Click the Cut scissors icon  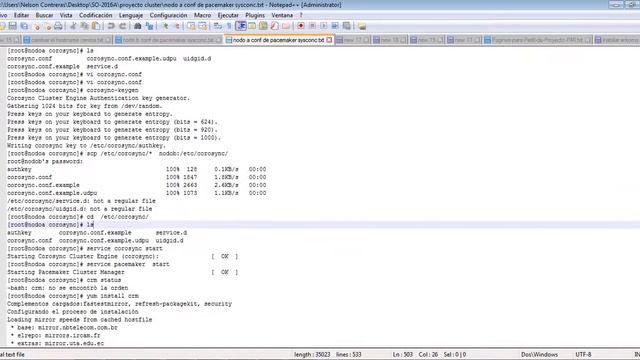73,26
